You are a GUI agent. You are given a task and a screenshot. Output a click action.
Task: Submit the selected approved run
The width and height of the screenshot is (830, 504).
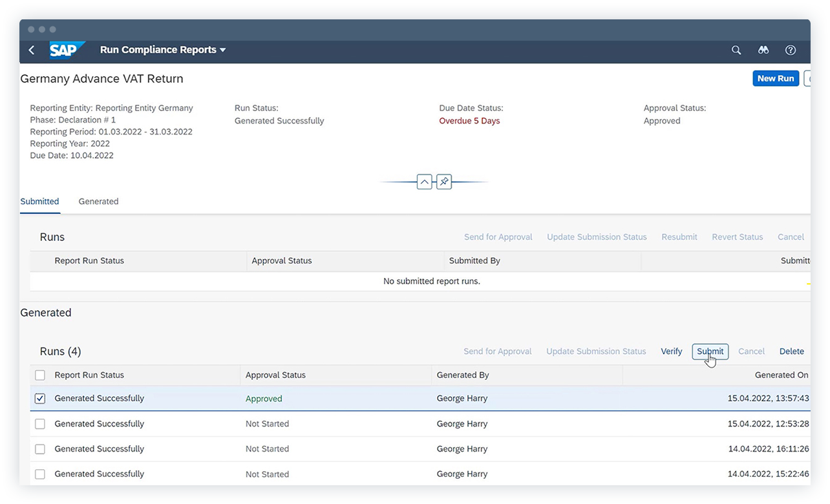point(710,351)
